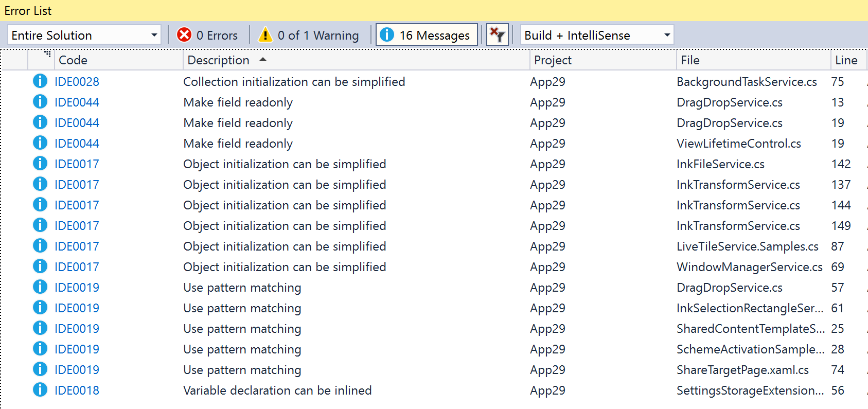Sort by the Line column header
Viewport: 868px width, 409px height.
pos(848,60)
